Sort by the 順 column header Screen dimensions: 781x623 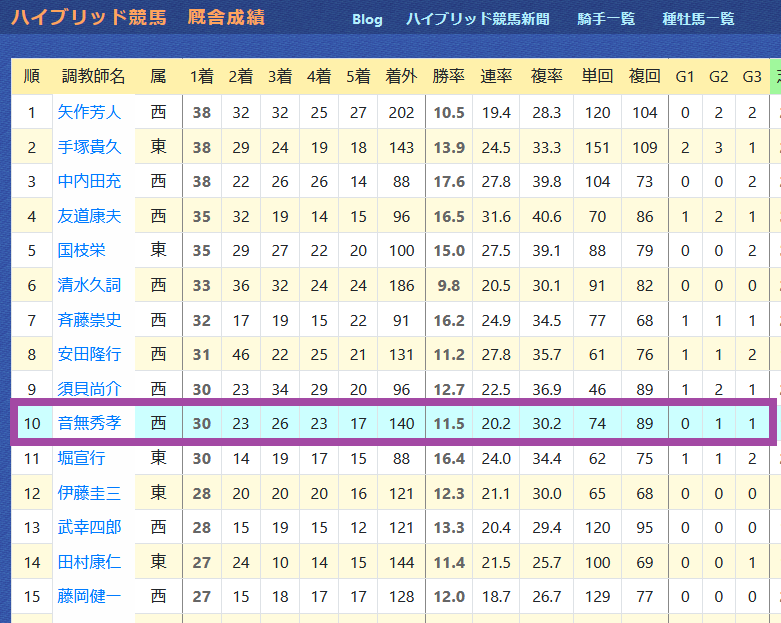coord(32,77)
